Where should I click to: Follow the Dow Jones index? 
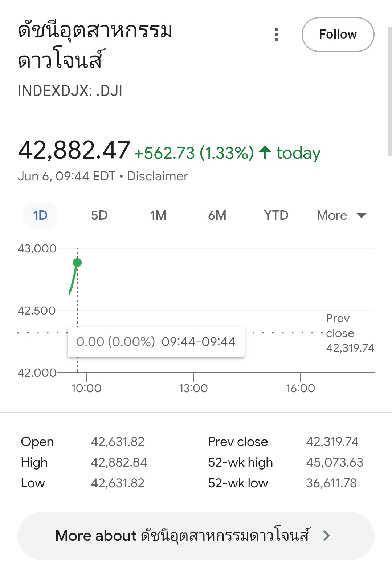pyautogui.click(x=338, y=35)
